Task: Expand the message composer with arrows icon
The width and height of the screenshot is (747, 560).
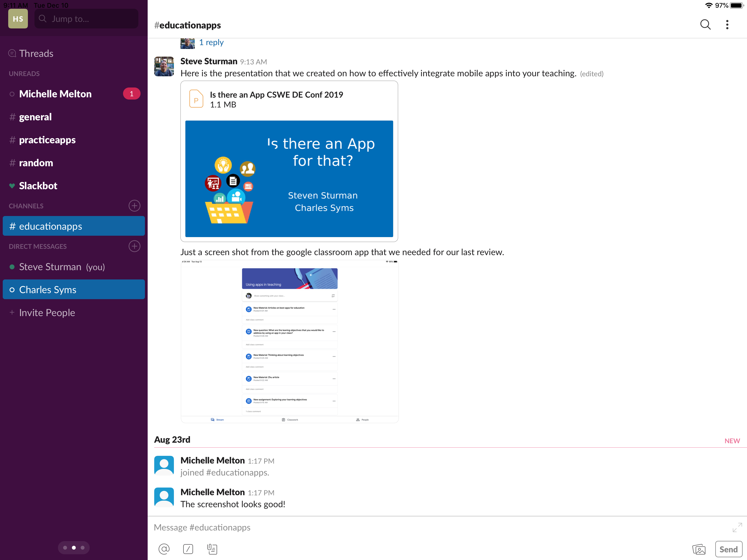Action: click(737, 527)
